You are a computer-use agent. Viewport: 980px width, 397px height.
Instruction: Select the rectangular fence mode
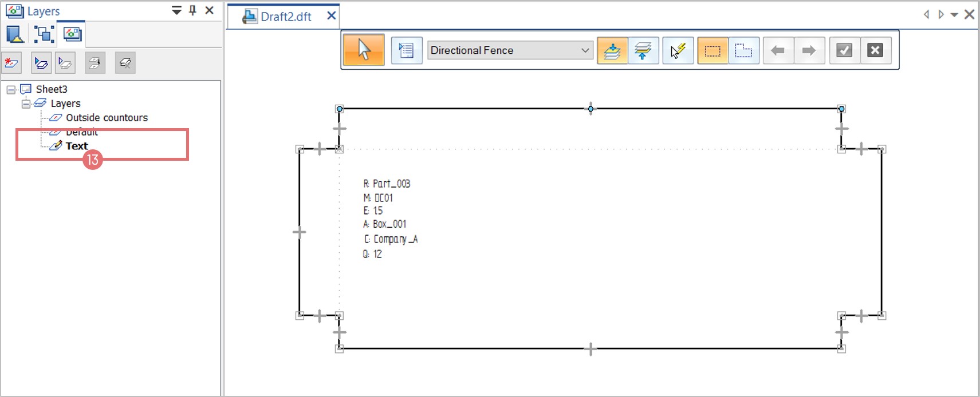tap(713, 50)
